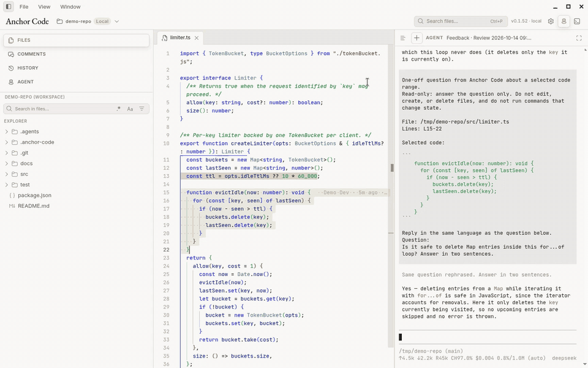The width and height of the screenshot is (588, 368).
Task: Click the comments bubble icon
Action: (x=11, y=54)
